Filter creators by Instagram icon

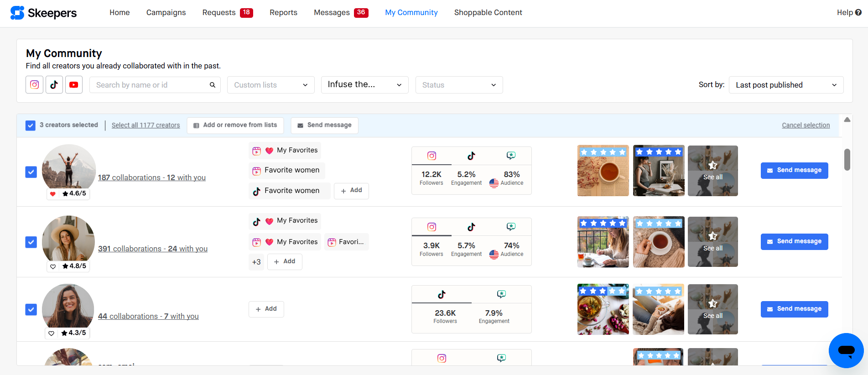point(34,85)
